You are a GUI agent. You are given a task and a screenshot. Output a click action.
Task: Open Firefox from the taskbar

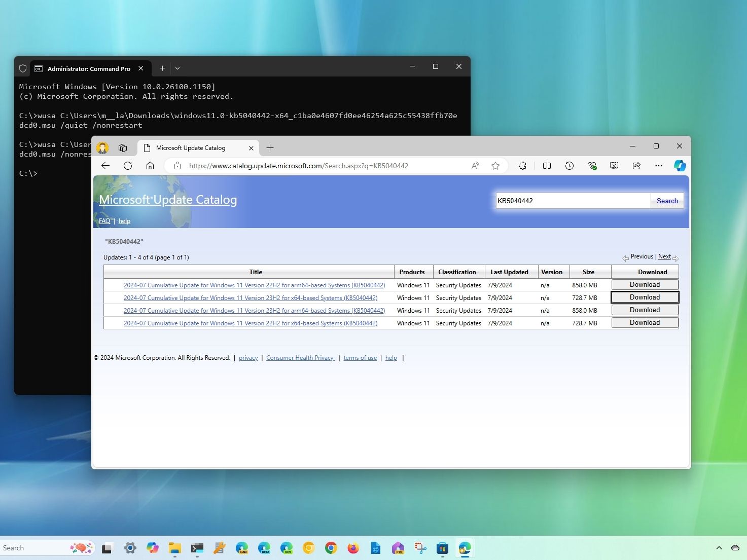click(353, 548)
